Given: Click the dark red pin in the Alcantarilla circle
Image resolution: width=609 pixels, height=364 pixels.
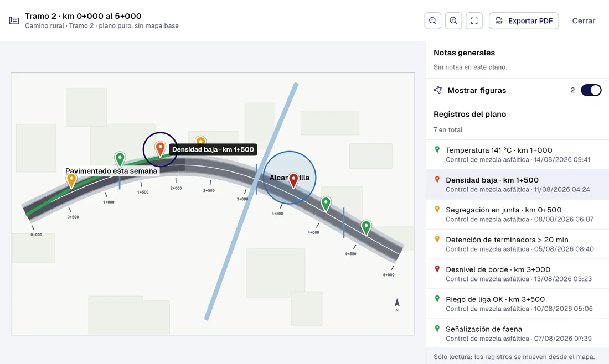Looking at the screenshot, I should coord(293,180).
